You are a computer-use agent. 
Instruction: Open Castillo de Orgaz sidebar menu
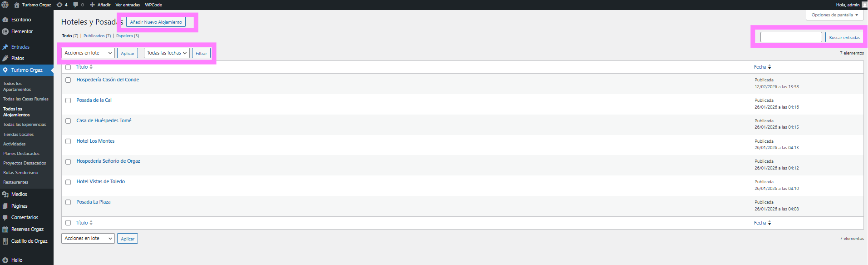29,241
